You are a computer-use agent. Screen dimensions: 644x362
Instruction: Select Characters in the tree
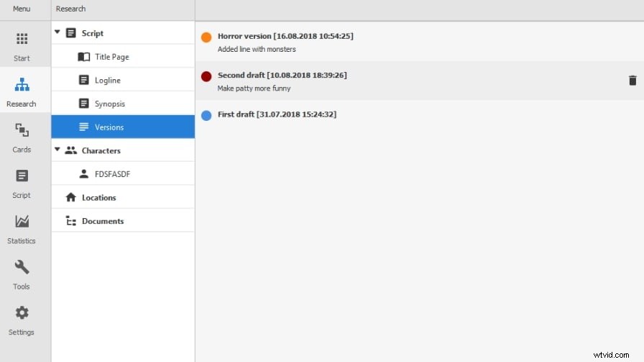tap(123, 150)
